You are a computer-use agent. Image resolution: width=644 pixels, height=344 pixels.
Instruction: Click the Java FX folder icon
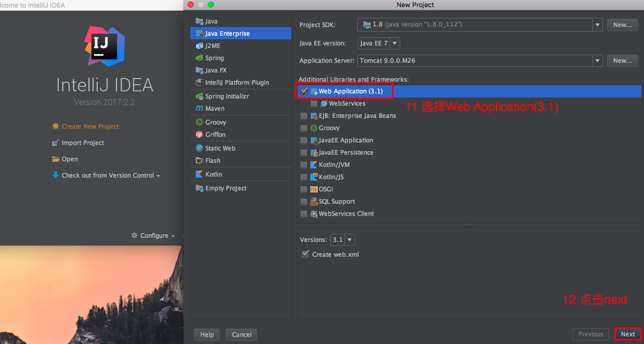[x=199, y=70]
